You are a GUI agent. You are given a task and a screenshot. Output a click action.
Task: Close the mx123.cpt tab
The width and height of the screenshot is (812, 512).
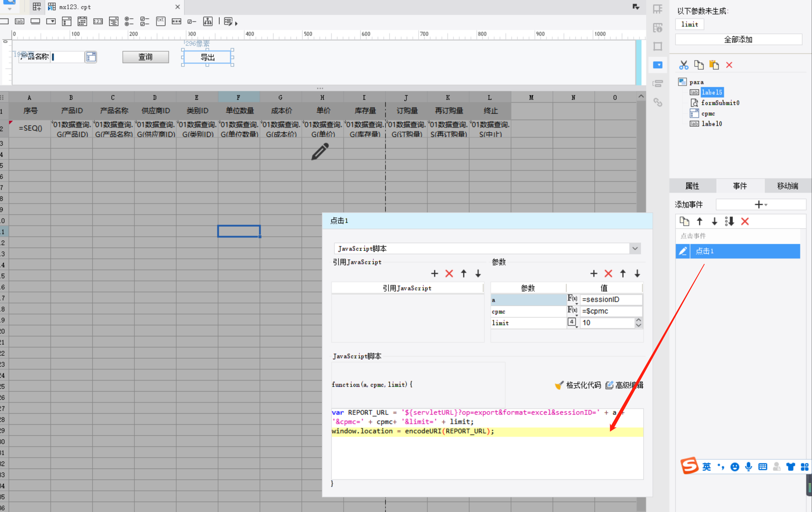tap(177, 7)
